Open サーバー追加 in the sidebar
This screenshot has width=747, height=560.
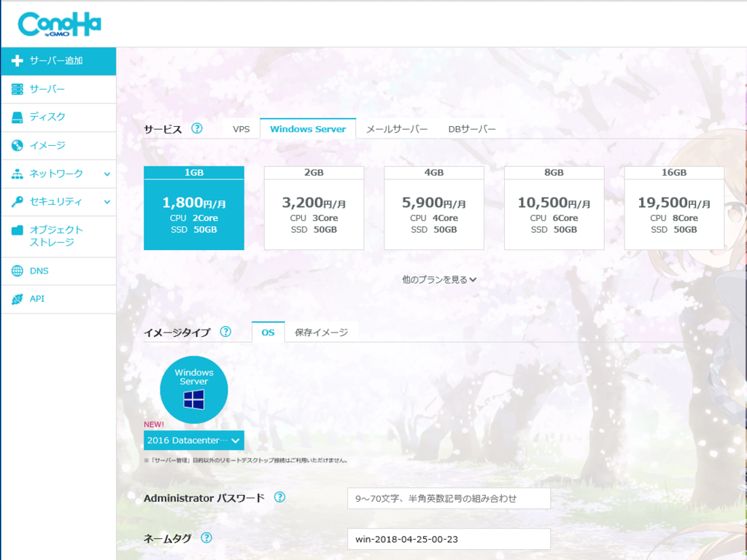(x=58, y=61)
